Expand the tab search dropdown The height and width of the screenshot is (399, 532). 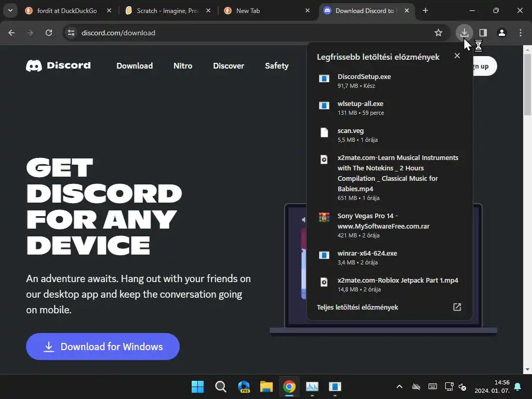(x=10, y=10)
